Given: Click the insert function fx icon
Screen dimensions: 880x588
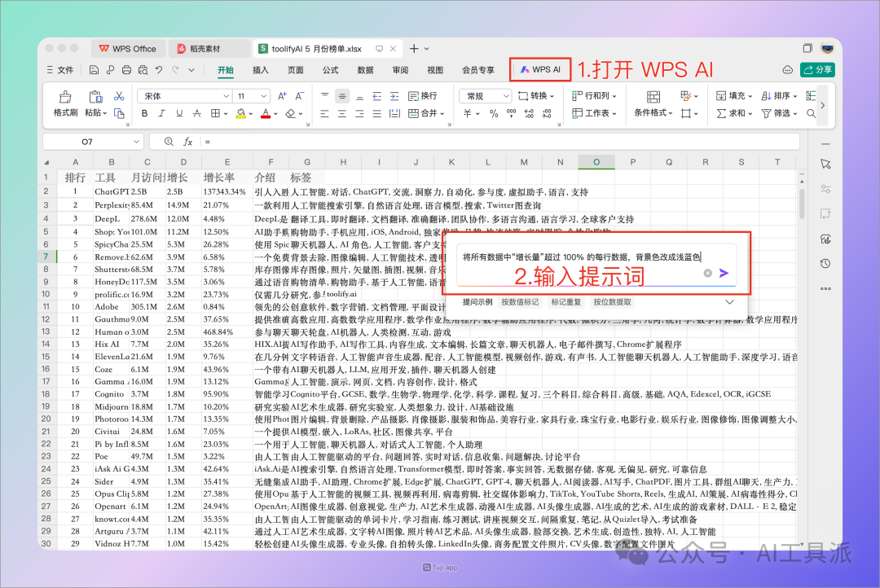Looking at the screenshot, I should [188, 142].
